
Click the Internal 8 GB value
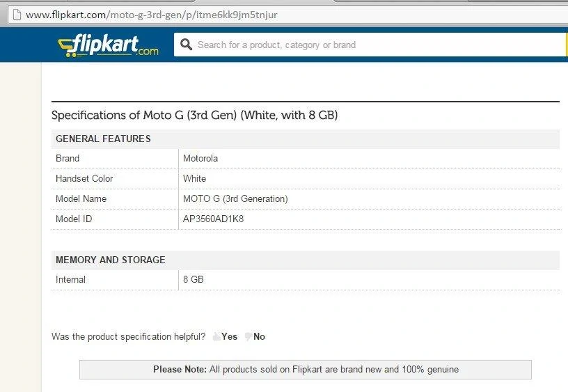[x=193, y=279]
